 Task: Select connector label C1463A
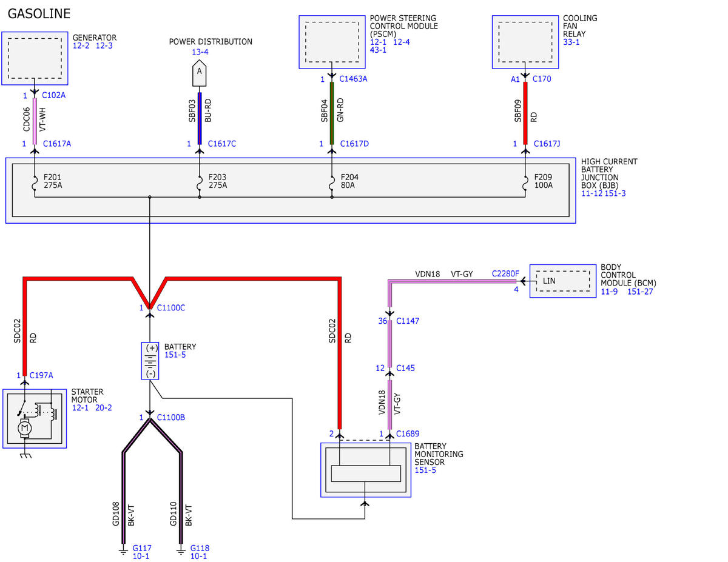coord(354,79)
